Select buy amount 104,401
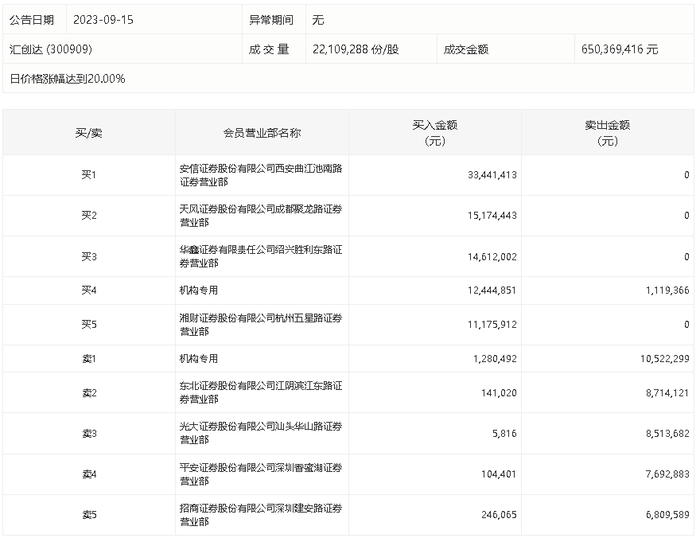Viewport: 700px width, 542px height. [499, 474]
